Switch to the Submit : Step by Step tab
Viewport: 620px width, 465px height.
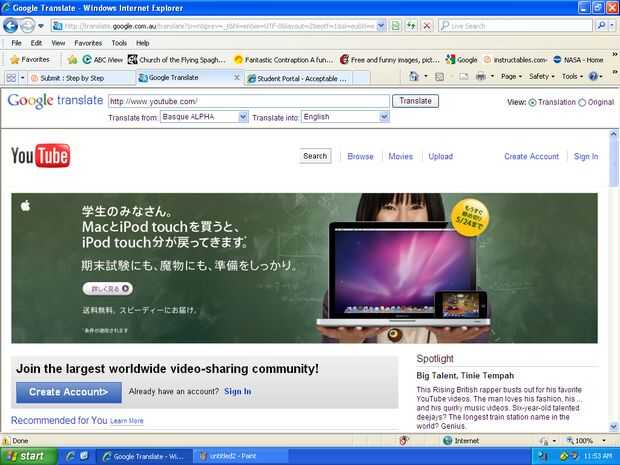(81, 78)
